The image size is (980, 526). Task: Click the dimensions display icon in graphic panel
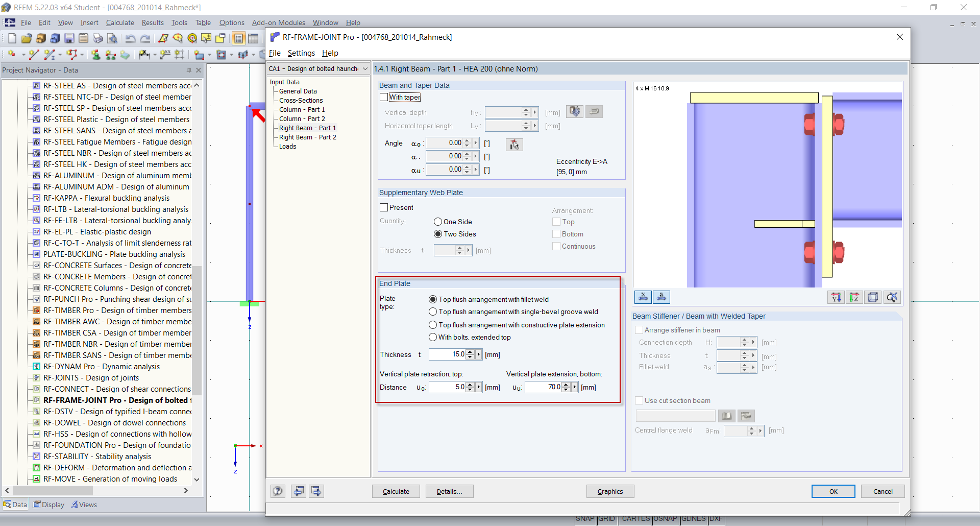tap(643, 297)
